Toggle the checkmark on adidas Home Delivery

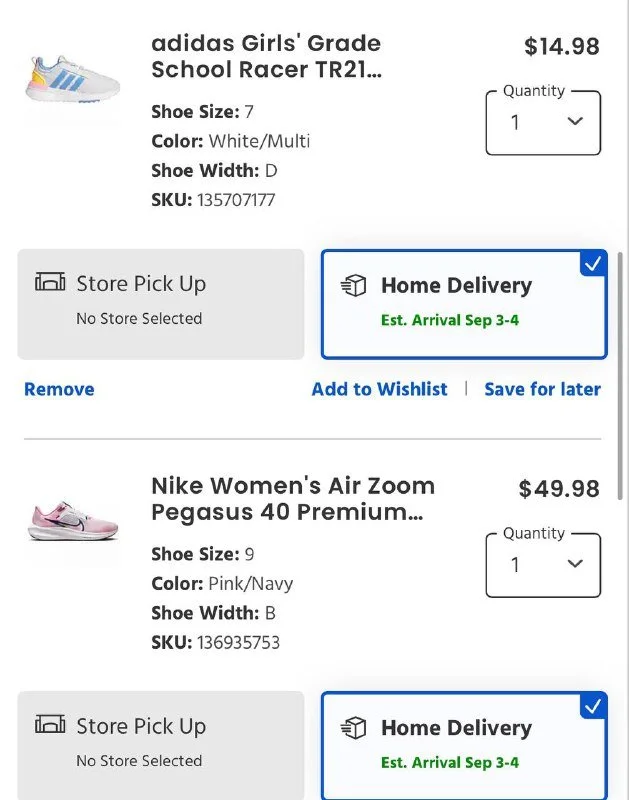coord(593,264)
